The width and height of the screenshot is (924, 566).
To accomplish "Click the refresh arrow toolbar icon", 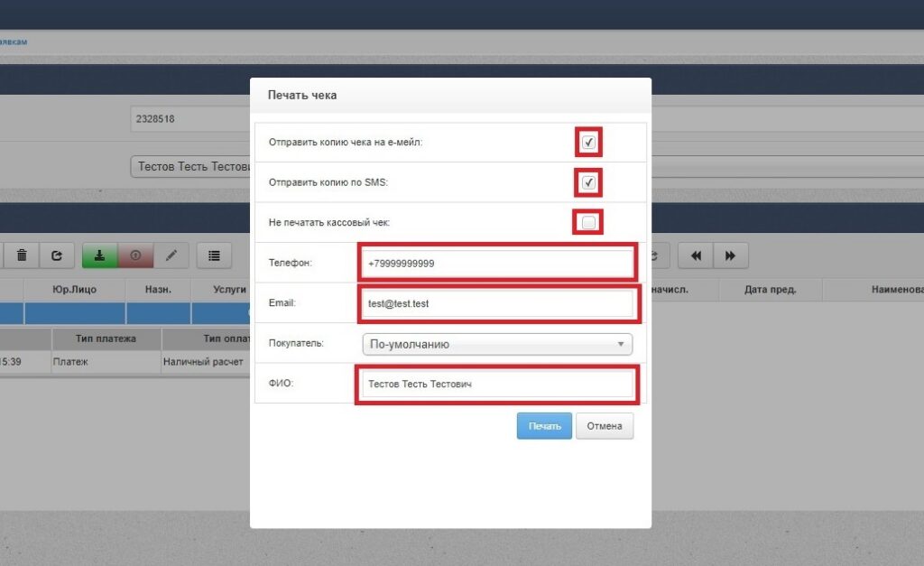I will click(57, 255).
